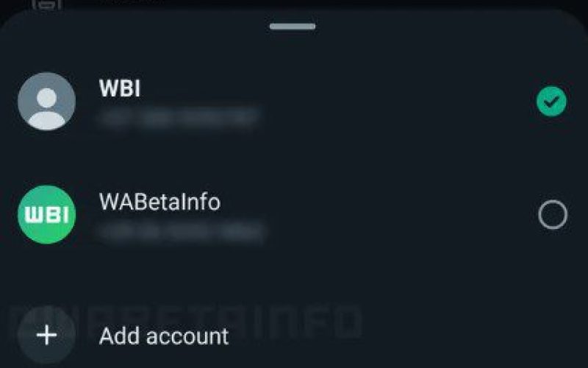Click the Add account label
588x368 pixels.
(164, 336)
